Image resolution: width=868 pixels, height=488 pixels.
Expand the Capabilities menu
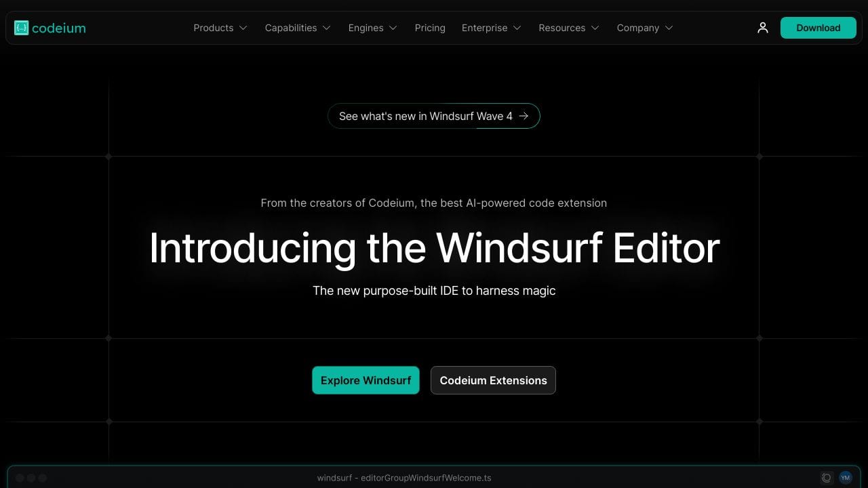point(298,28)
